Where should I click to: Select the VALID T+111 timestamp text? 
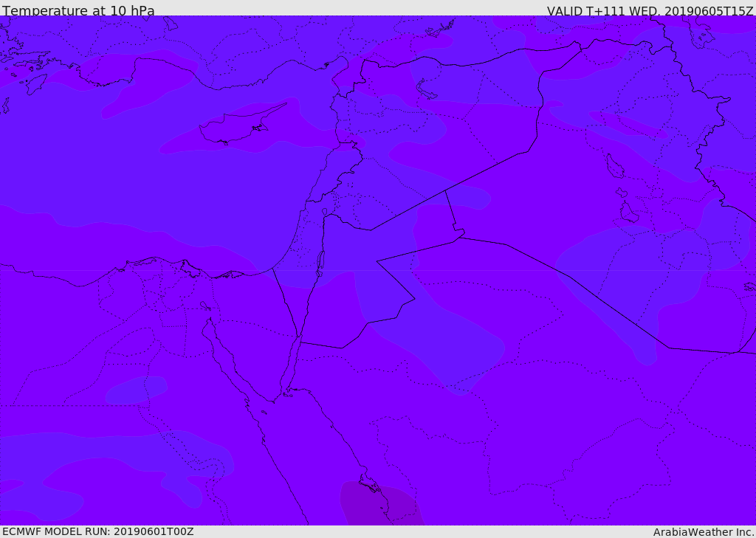pyautogui.click(x=650, y=11)
